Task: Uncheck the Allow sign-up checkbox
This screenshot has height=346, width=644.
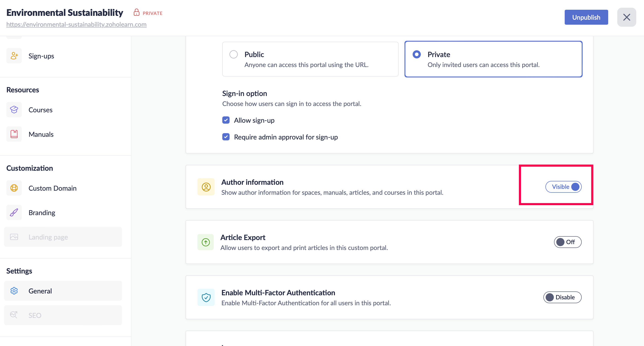Action: [226, 120]
